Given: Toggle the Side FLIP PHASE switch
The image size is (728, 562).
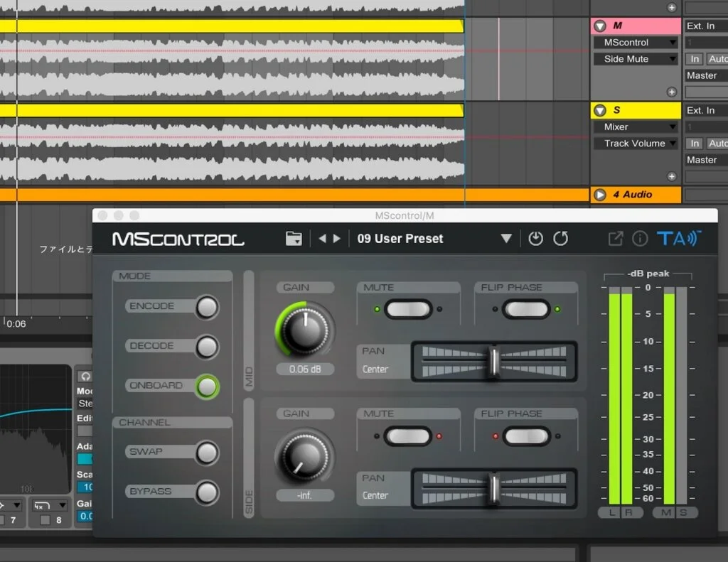Looking at the screenshot, I should pos(526,436).
